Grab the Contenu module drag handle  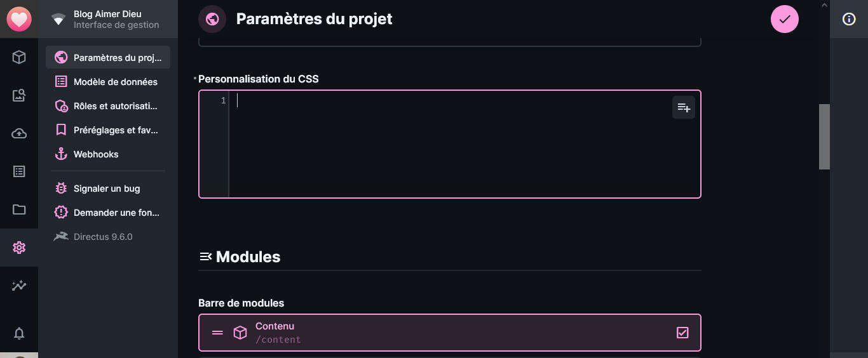217,333
